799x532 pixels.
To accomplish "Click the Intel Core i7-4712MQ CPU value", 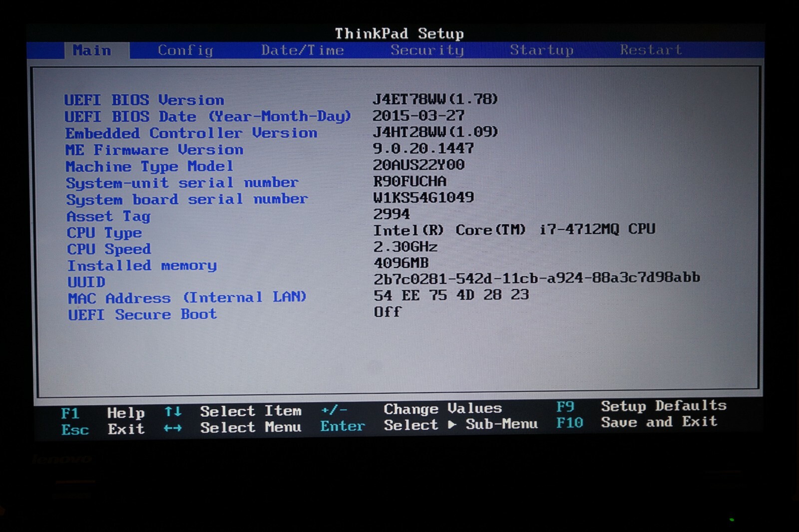I will pyautogui.click(x=514, y=230).
